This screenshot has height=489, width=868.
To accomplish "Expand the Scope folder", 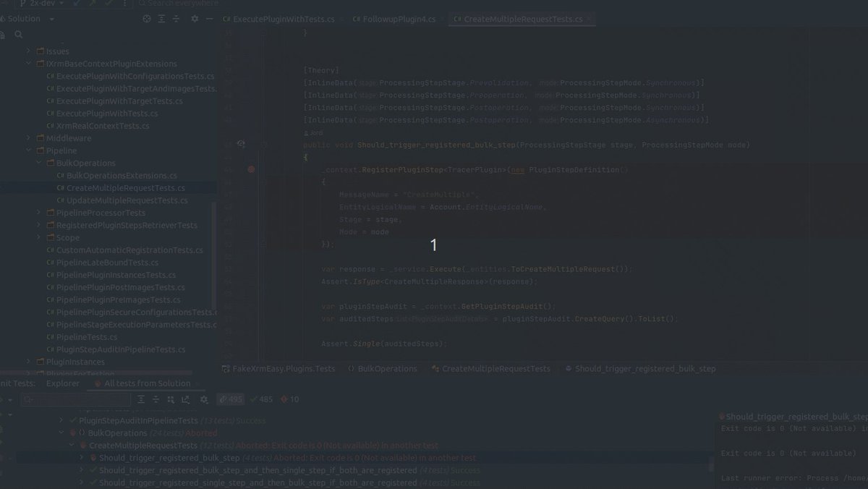I will pyautogui.click(x=40, y=237).
